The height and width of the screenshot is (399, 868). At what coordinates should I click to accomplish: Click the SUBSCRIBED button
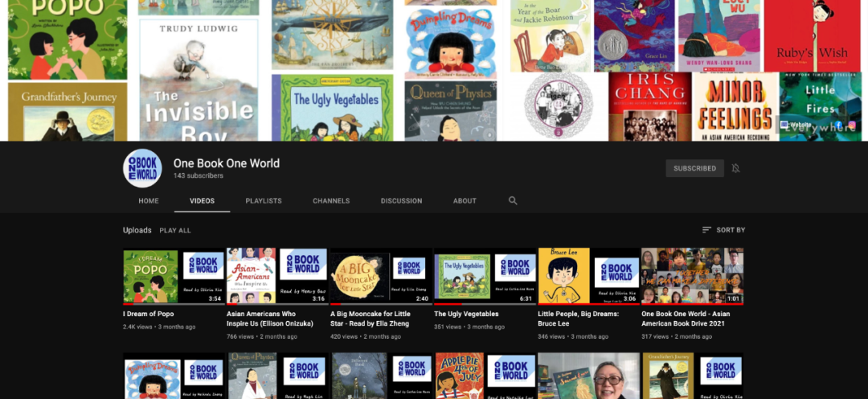(694, 168)
